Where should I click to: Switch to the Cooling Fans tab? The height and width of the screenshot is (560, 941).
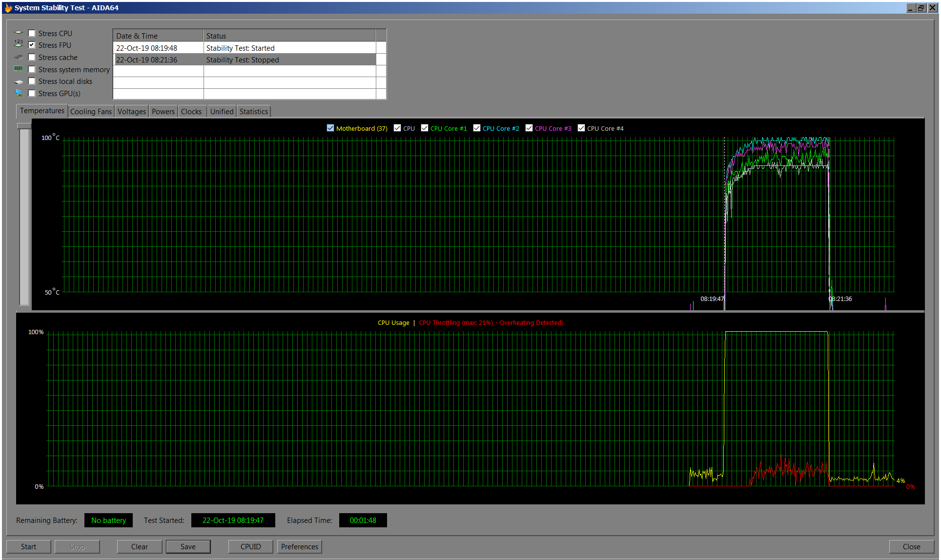(91, 111)
